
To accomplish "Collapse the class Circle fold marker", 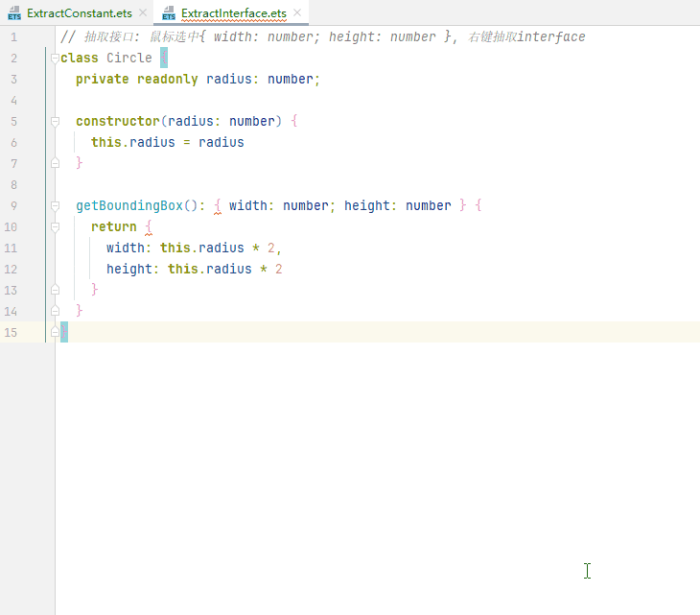I will point(55,59).
